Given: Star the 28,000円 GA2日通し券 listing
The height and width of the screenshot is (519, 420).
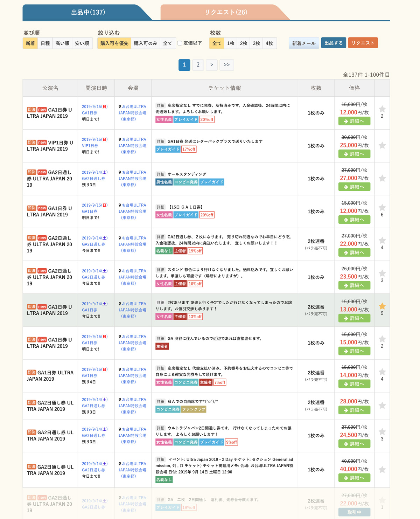Looking at the screenshot, I should [x=382, y=406].
